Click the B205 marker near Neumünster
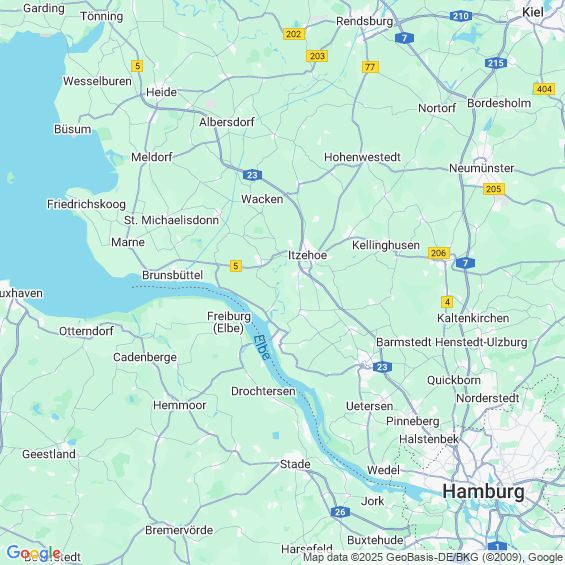The width and height of the screenshot is (565, 565). point(494,189)
